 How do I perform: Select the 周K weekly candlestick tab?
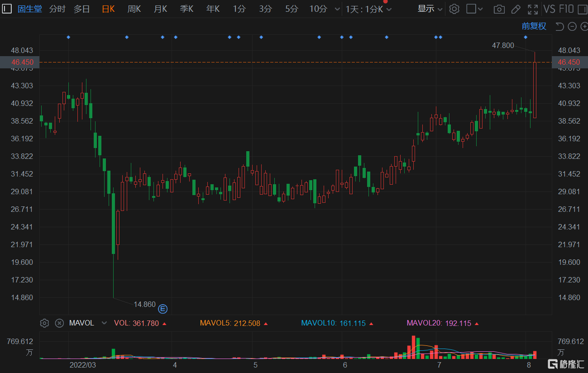[x=134, y=9]
